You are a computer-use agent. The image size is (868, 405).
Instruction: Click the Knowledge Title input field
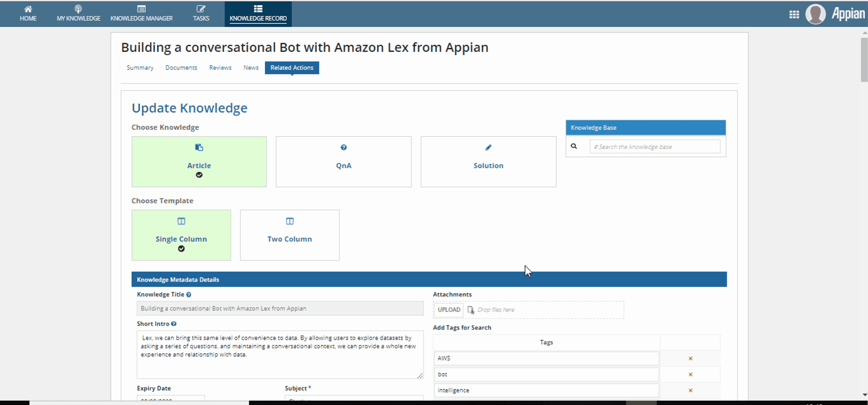coord(280,308)
